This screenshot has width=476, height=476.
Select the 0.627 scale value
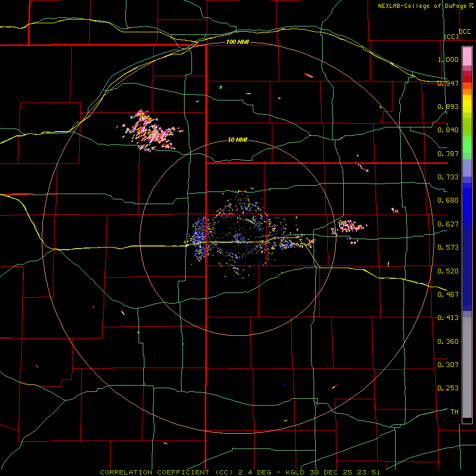point(448,224)
